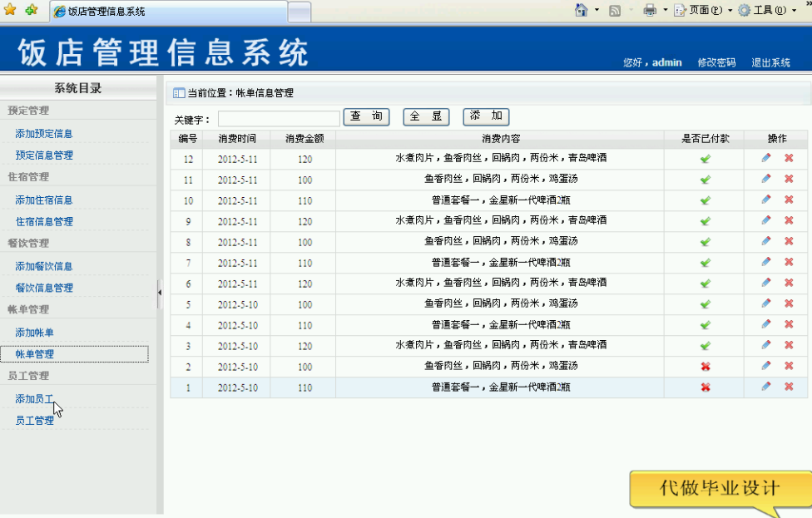
Task: Click unpaid red mark for bill 1
Action: (706, 387)
